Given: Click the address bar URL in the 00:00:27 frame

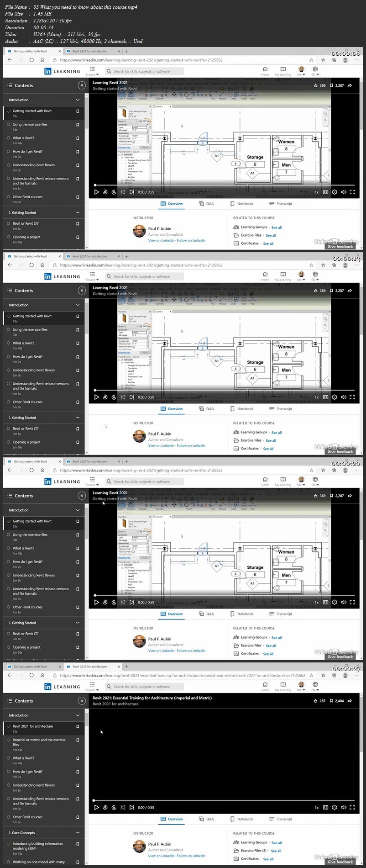Looking at the screenshot, I should (183, 675).
